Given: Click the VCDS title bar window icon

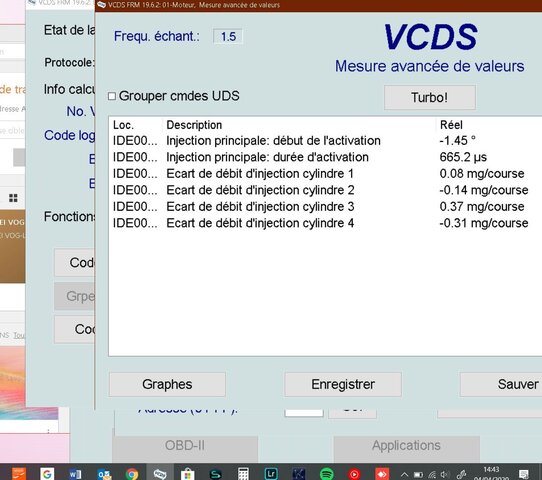Looking at the screenshot, I should (x=101, y=5).
